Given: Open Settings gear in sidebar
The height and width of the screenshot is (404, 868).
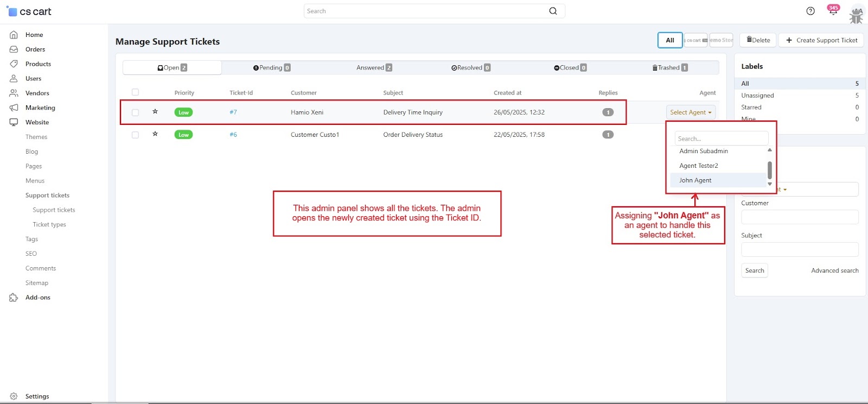Looking at the screenshot, I should click(x=14, y=396).
